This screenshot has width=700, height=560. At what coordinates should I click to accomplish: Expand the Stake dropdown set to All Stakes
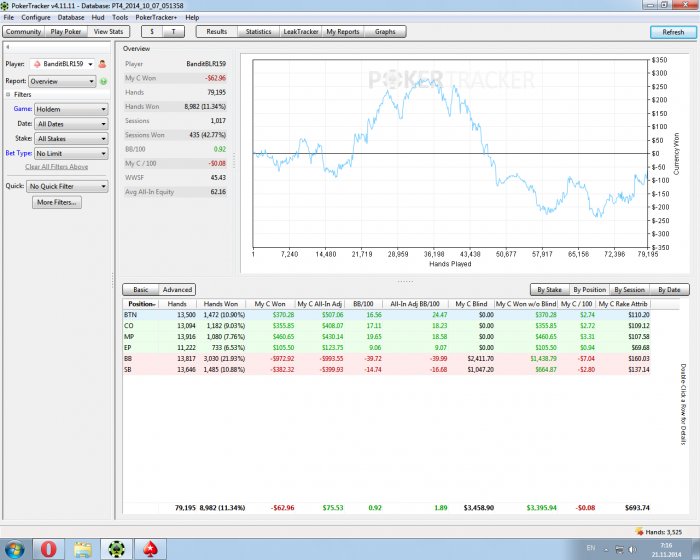70,139
